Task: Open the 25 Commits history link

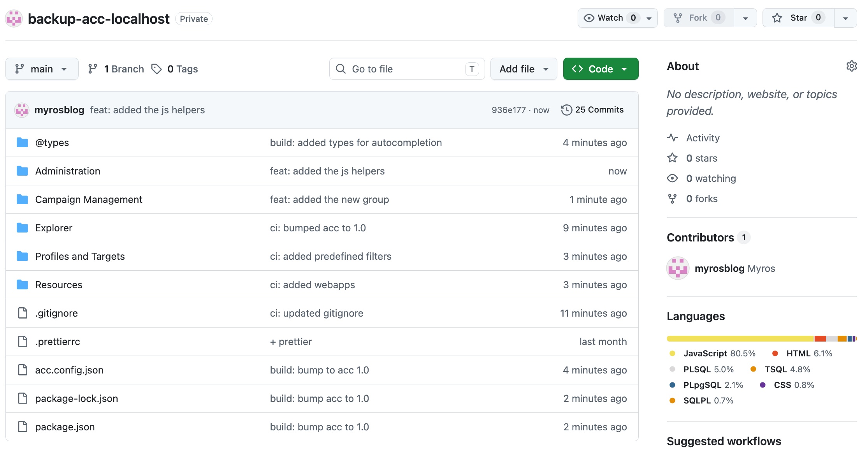Action: [x=592, y=110]
